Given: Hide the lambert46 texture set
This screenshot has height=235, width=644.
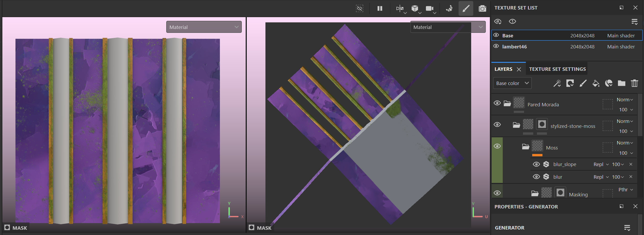Looking at the screenshot, I should coord(496,46).
